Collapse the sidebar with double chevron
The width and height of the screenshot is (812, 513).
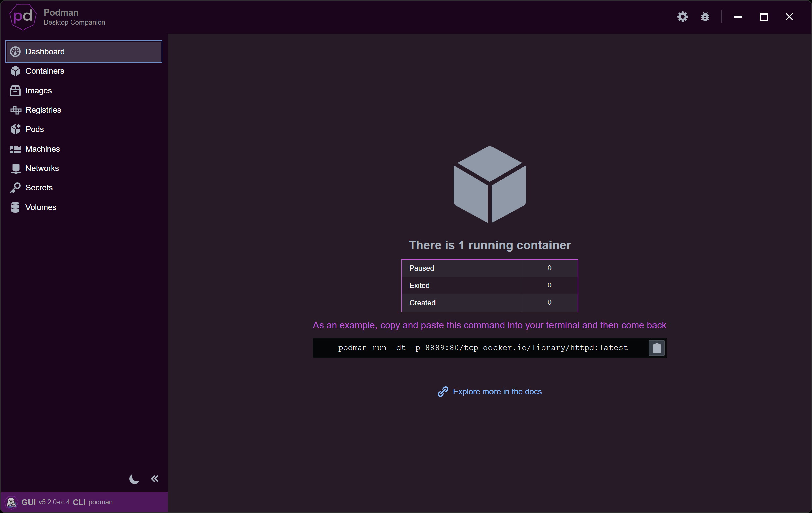(x=155, y=478)
